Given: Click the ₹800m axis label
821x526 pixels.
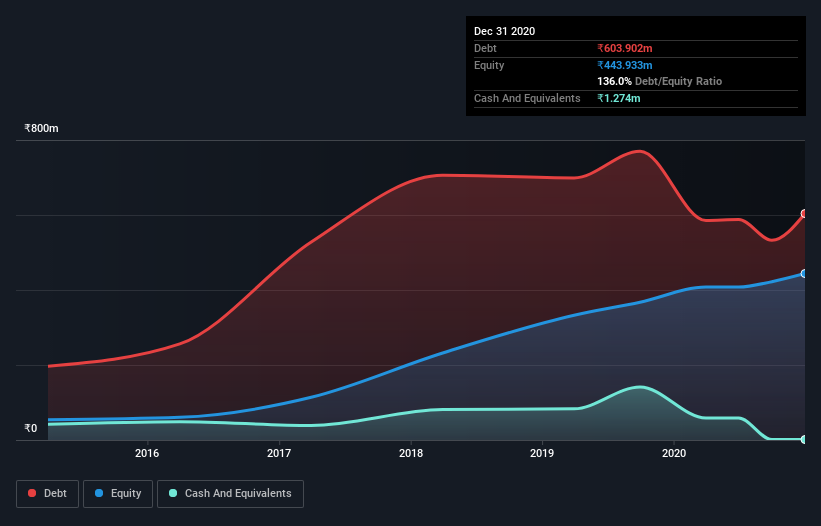Looking at the screenshot, I should [41, 128].
